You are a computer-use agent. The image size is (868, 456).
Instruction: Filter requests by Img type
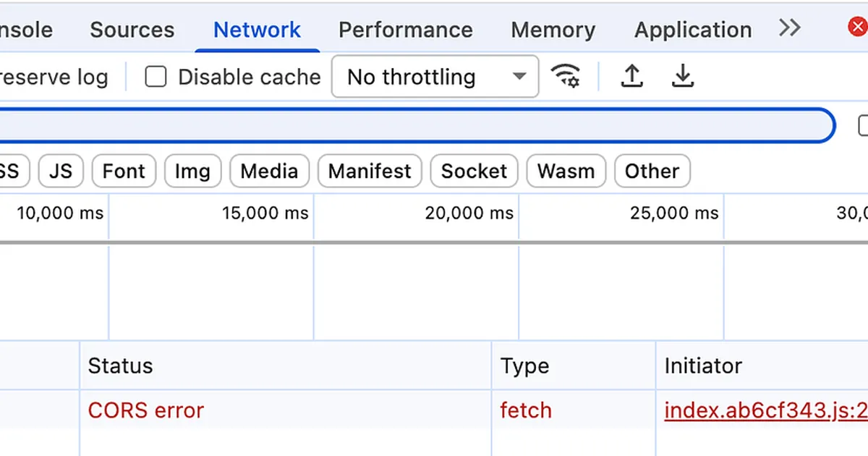[x=192, y=172]
